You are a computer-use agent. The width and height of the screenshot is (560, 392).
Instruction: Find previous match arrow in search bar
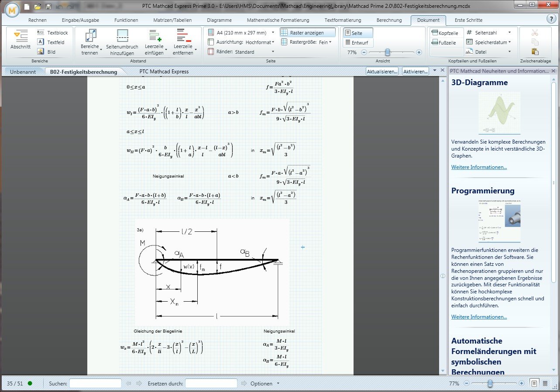pos(128,383)
